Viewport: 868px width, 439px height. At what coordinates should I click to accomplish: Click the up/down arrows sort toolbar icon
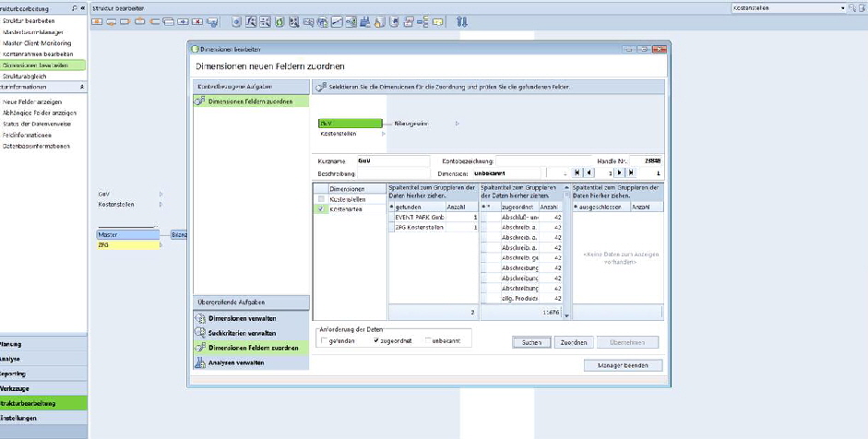click(x=462, y=21)
